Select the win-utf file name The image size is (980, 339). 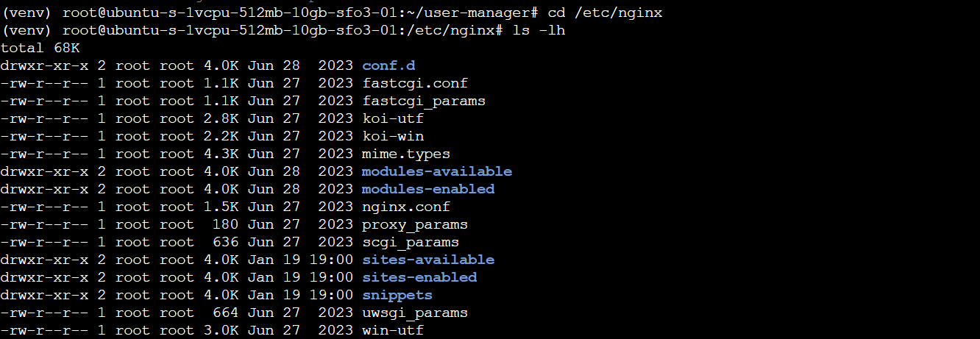coord(393,330)
